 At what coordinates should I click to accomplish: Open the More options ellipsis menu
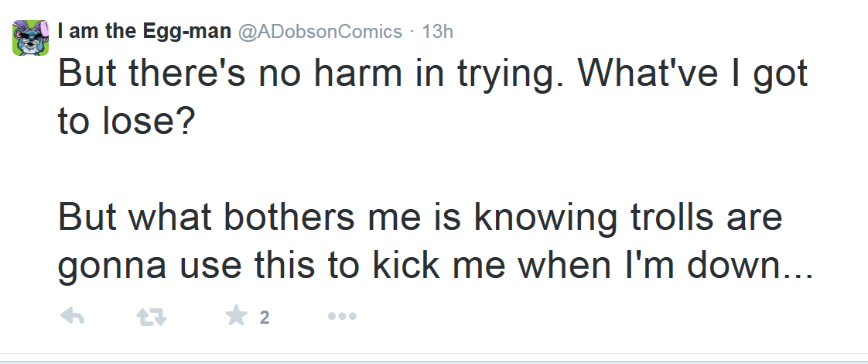tap(342, 316)
